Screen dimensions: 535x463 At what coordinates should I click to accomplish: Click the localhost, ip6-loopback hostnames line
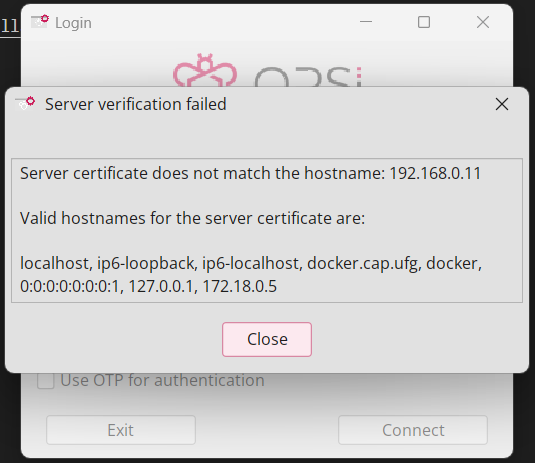(251, 263)
